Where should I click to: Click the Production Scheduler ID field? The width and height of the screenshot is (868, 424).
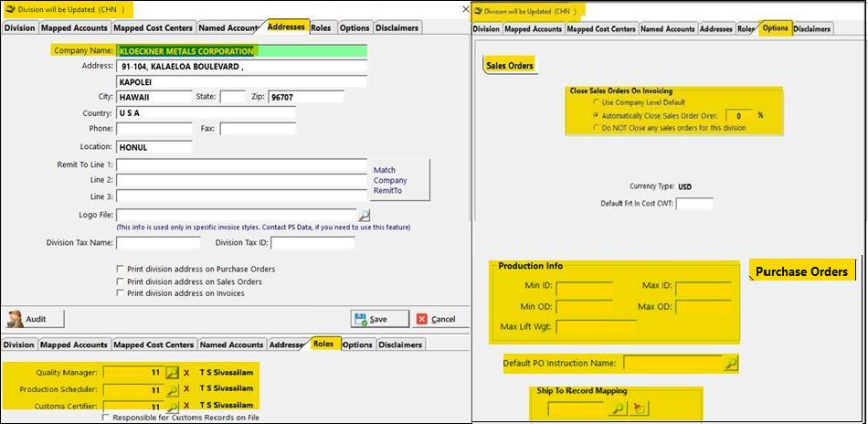[x=134, y=389]
